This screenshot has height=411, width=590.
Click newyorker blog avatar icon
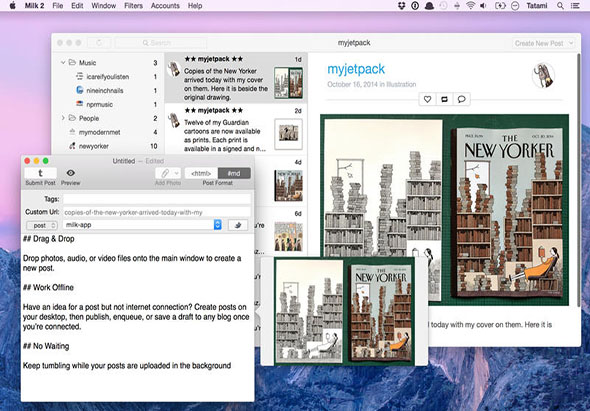tap(72, 146)
